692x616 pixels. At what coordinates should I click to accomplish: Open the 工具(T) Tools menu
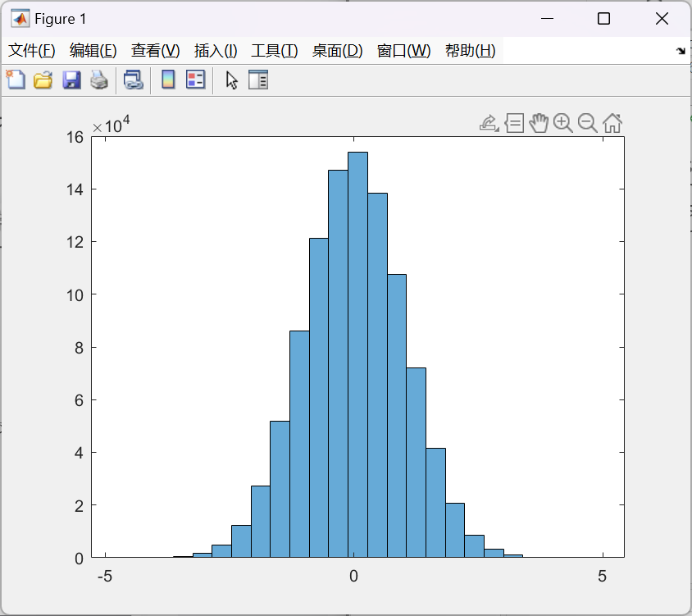click(274, 51)
